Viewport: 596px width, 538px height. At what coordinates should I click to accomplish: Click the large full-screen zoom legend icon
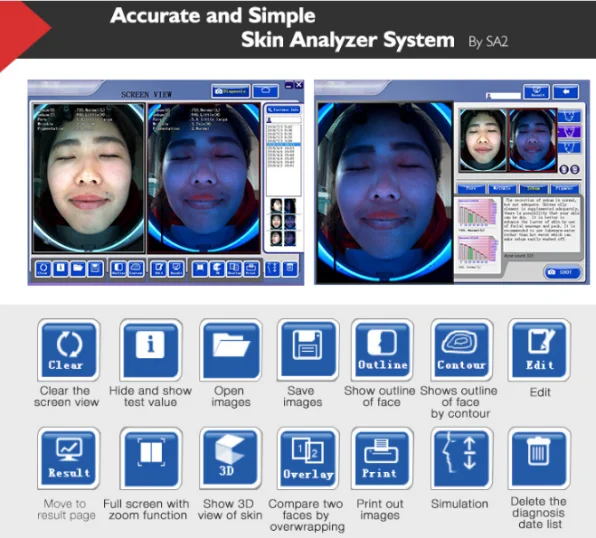[151, 458]
